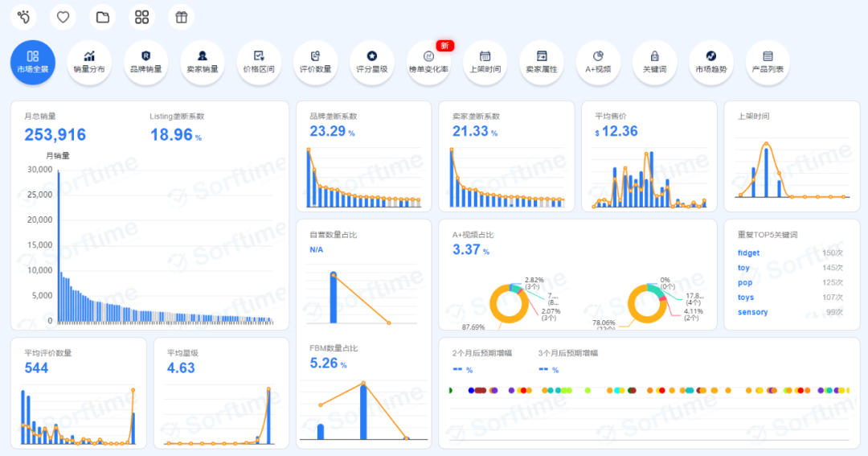
Task: Click the 2个月后预期增幅 label
Action: (482, 353)
